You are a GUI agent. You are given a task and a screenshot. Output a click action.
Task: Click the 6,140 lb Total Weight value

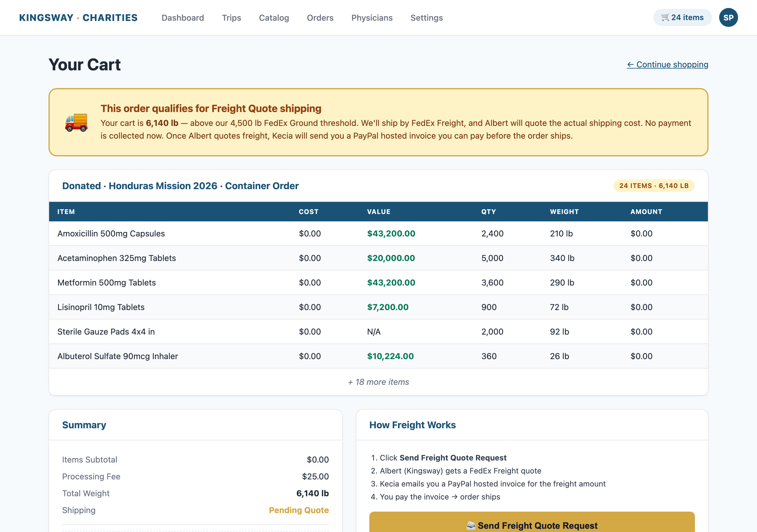coord(312,493)
